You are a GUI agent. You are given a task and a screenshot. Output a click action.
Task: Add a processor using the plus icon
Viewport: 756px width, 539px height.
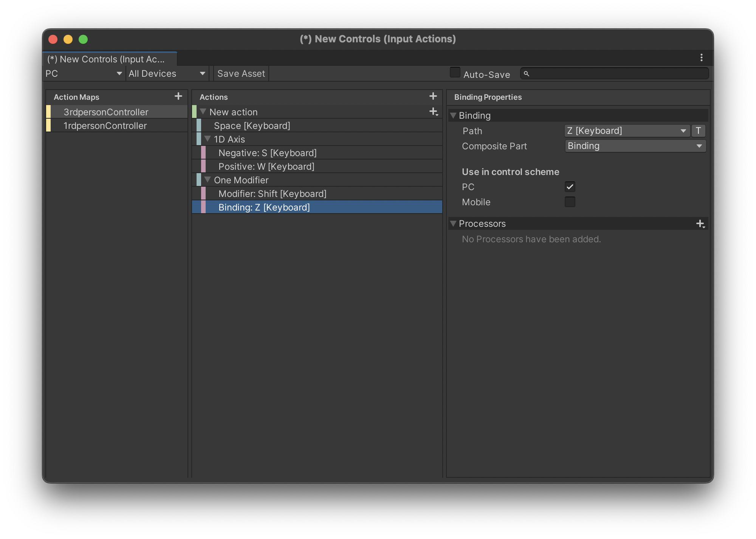[x=700, y=224]
